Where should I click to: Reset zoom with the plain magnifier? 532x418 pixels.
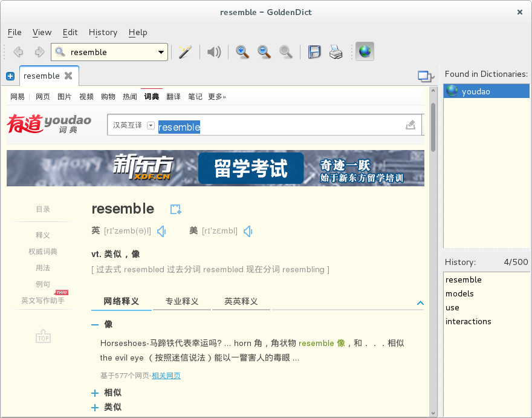pos(286,52)
